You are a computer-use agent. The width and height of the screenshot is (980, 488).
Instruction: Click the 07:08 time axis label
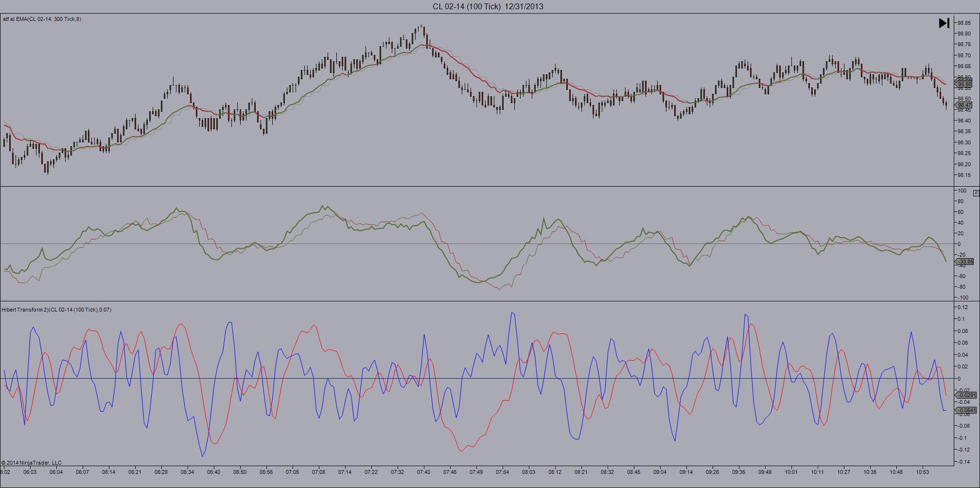[318, 472]
